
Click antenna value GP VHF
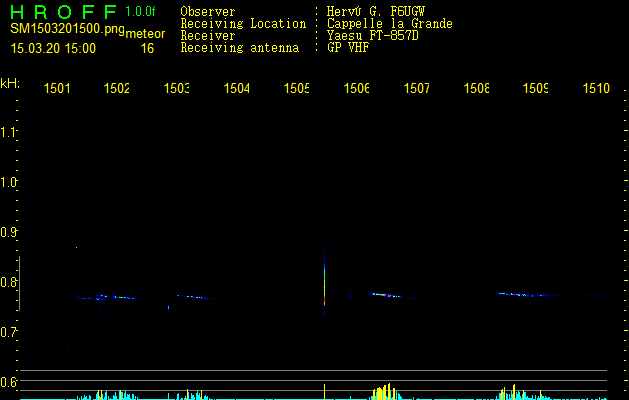(x=348, y=48)
